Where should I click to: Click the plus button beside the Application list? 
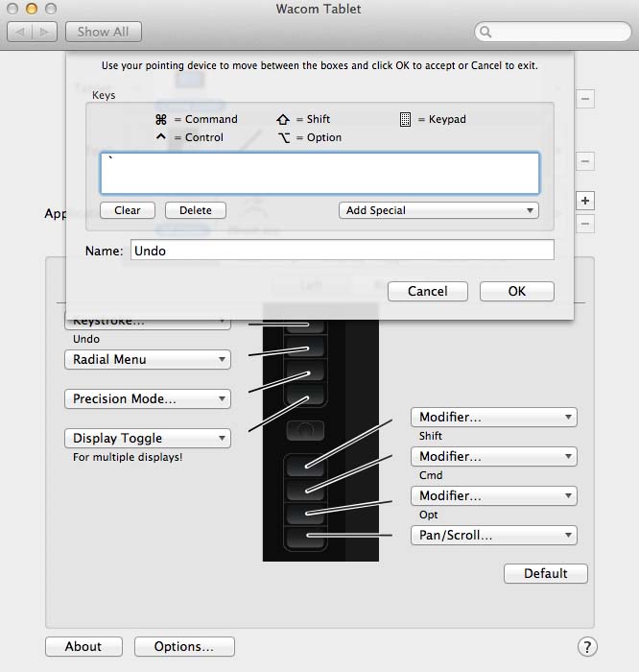pyautogui.click(x=585, y=201)
